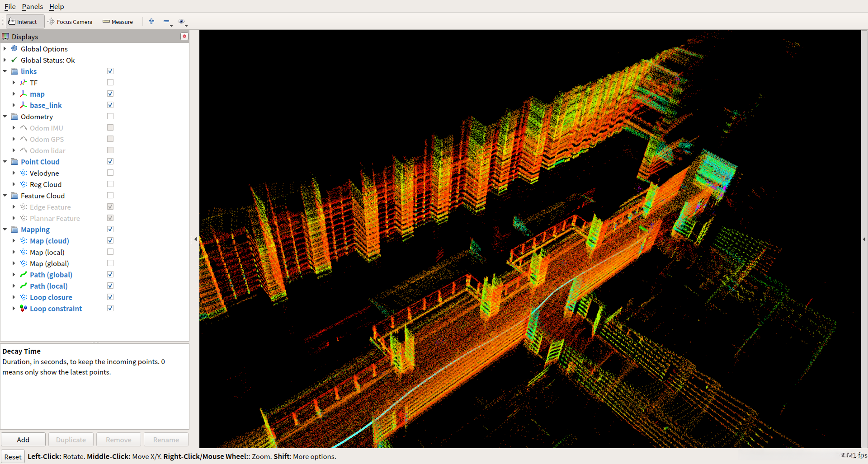Choose the Measure tool
This screenshot has height=464, width=868.
point(118,22)
